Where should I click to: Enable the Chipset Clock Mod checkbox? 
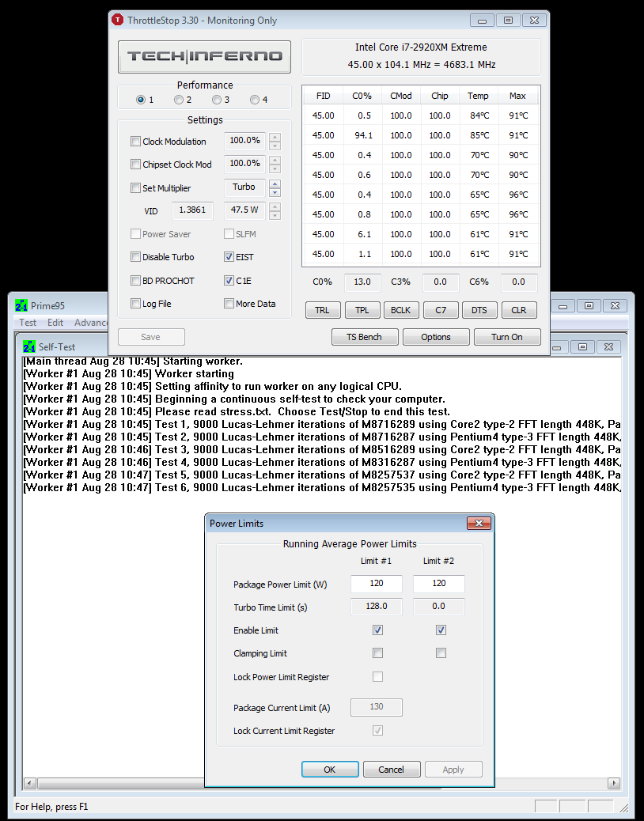pyautogui.click(x=135, y=165)
